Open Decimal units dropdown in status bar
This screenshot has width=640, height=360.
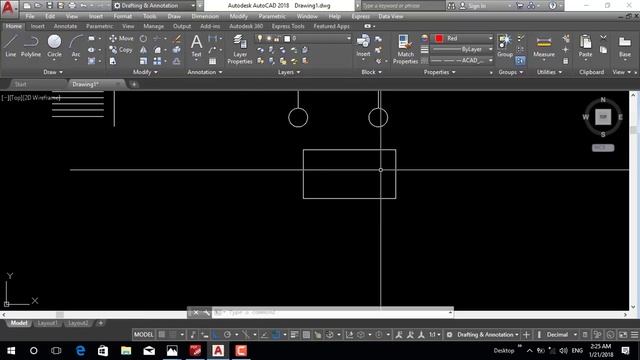(562, 335)
